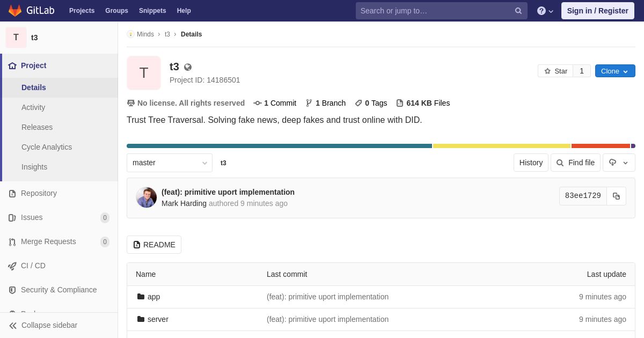644x338 pixels.
Task: Open the download source code dropdown
Action: pos(619,163)
